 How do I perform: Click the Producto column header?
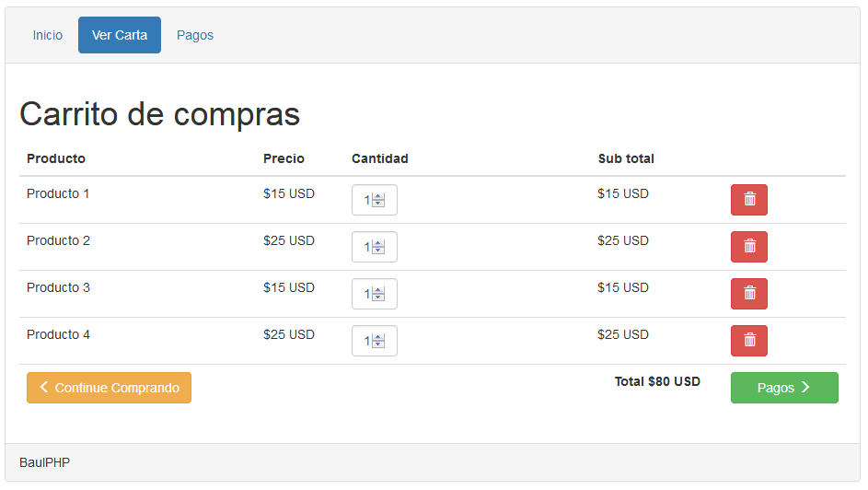(56, 158)
